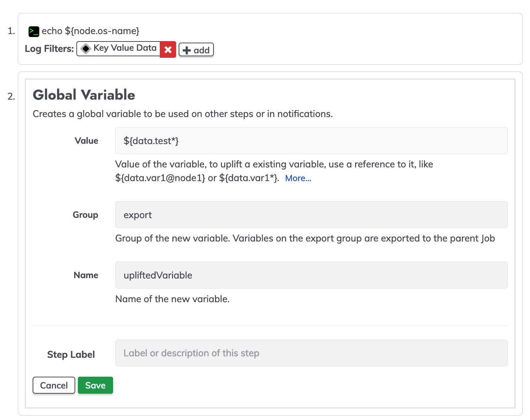Remove the Key Value Data log filter
This screenshot has height=420, width=530.
click(168, 49)
